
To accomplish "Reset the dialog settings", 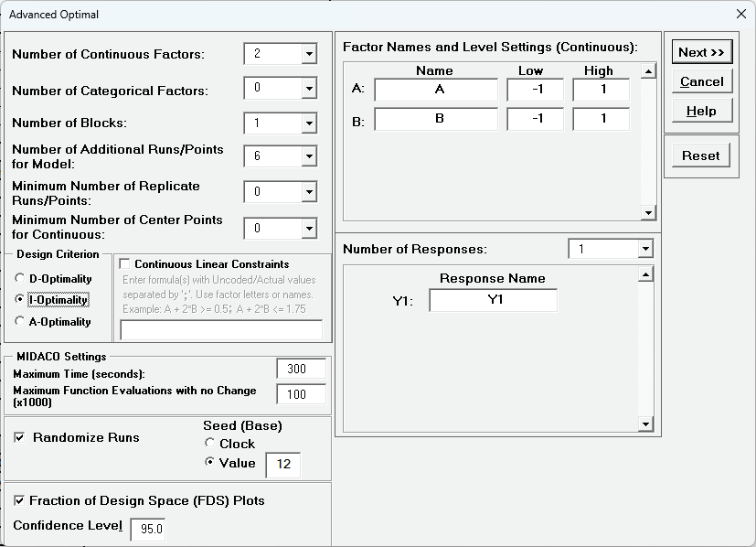I will pyautogui.click(x=701, y=156).
